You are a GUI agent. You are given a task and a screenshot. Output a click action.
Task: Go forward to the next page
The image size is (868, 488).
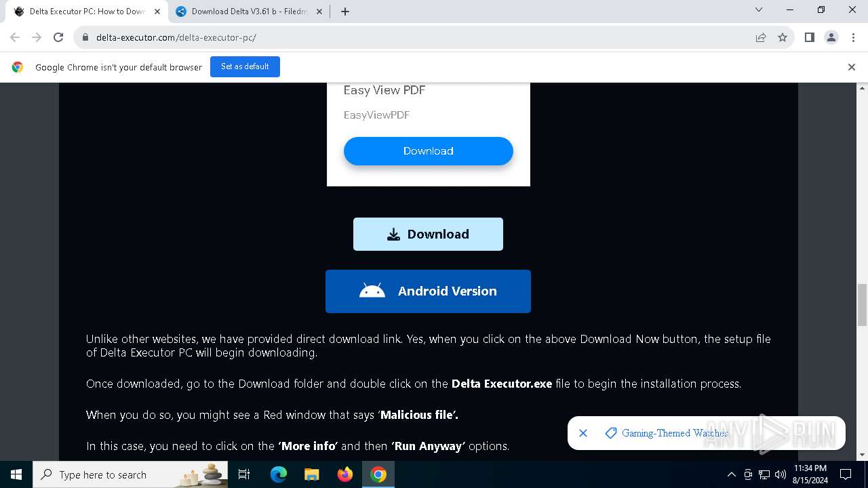pyautogui.click(x=37, y=37)
